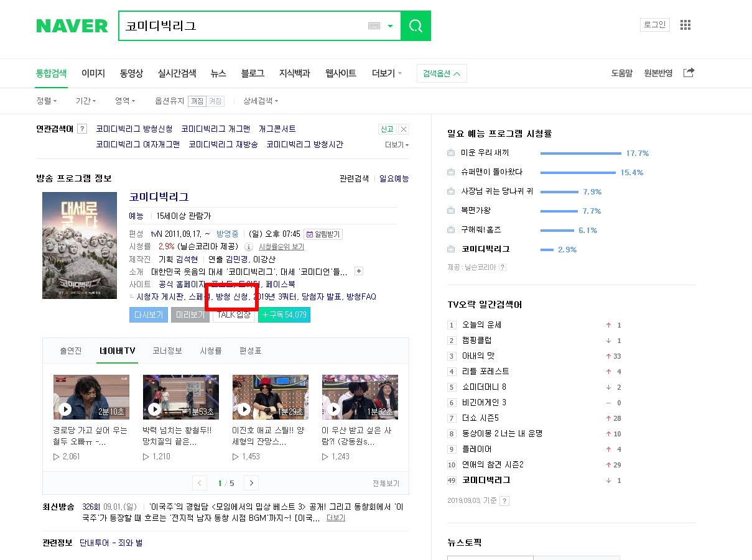Screen dimensions: 752x560
Task: Open the 지식백과 tab
Action: point(294,73)
